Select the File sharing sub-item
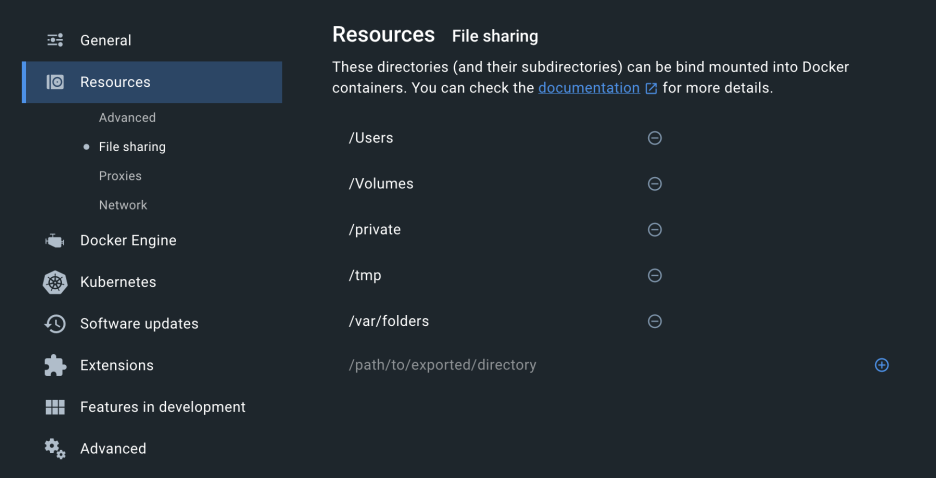 pos(132,147)
